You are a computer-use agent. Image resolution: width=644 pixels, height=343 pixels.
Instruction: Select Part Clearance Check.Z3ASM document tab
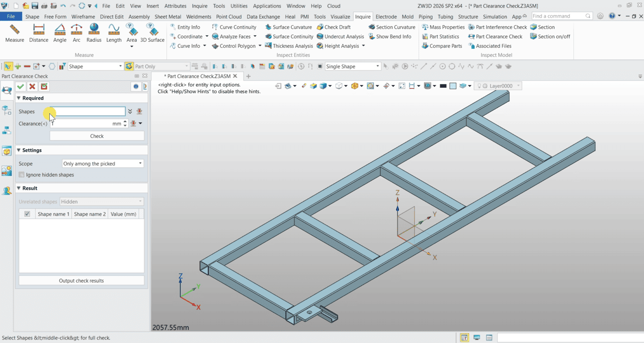pos(197,76)
